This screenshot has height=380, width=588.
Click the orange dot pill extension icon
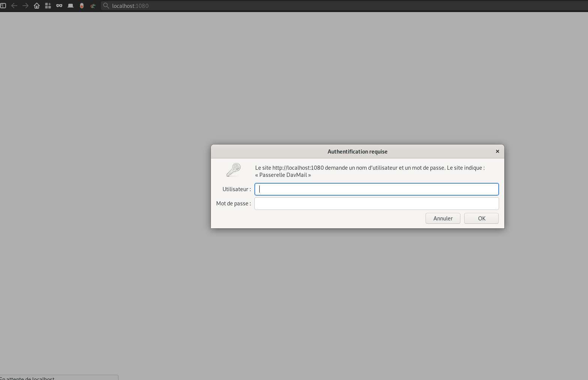pyautogui.click(x=82, y=6)
